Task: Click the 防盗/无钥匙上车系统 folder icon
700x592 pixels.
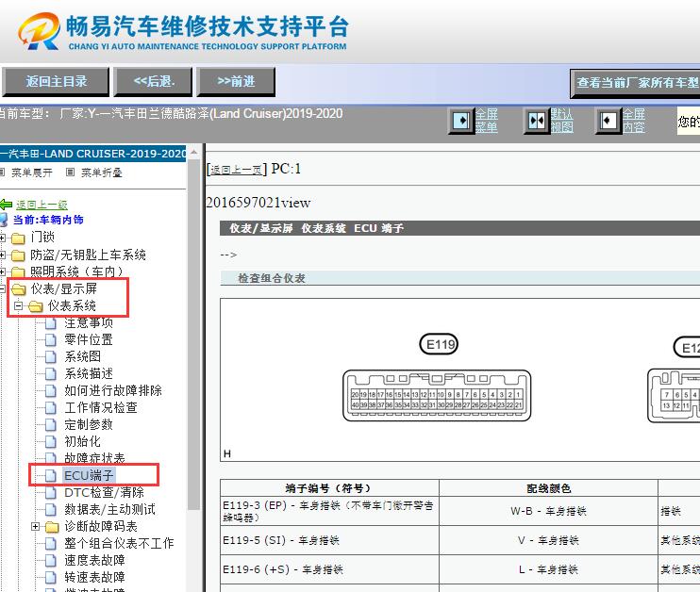Action: tap(18, 255)
